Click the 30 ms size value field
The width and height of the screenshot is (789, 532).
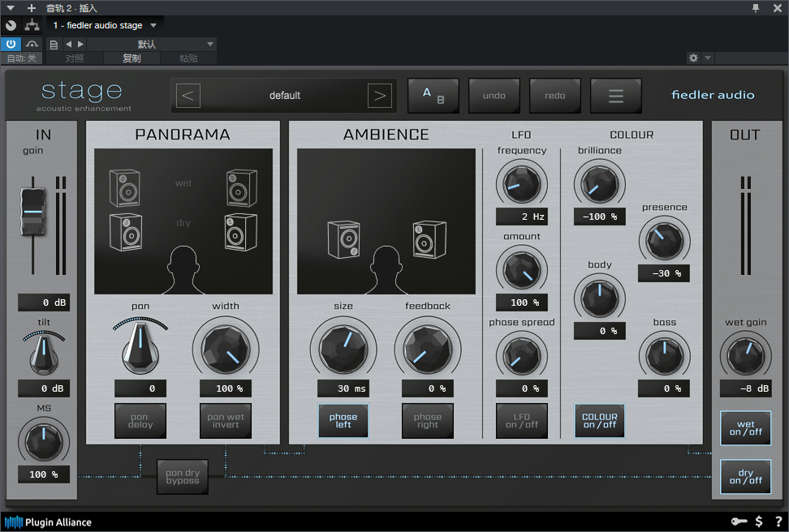[x=343, y=388]
